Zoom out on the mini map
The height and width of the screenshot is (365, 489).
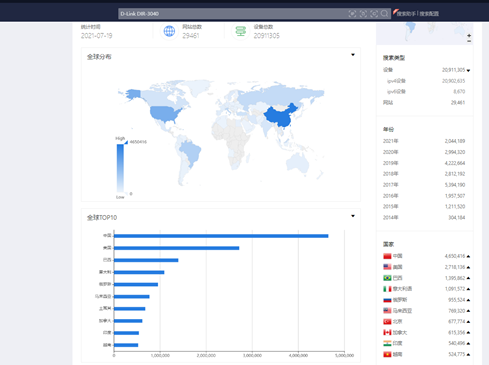click(469, 41)
